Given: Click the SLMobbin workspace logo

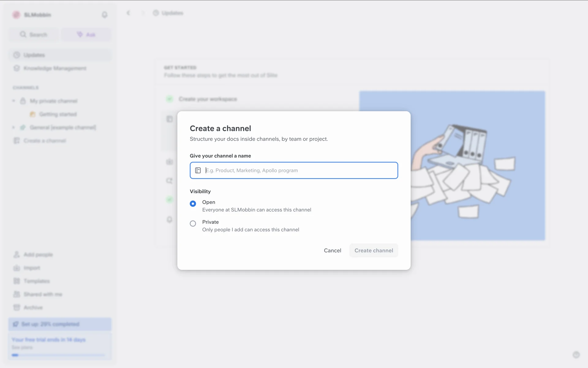Looking at the screenshot, I should tap(16, 15).
